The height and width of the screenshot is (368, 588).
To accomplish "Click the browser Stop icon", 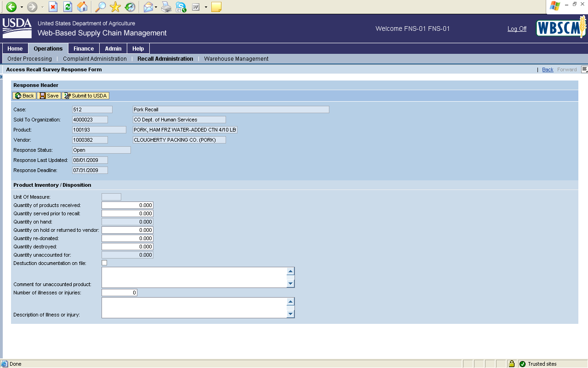I will [53, 7].
